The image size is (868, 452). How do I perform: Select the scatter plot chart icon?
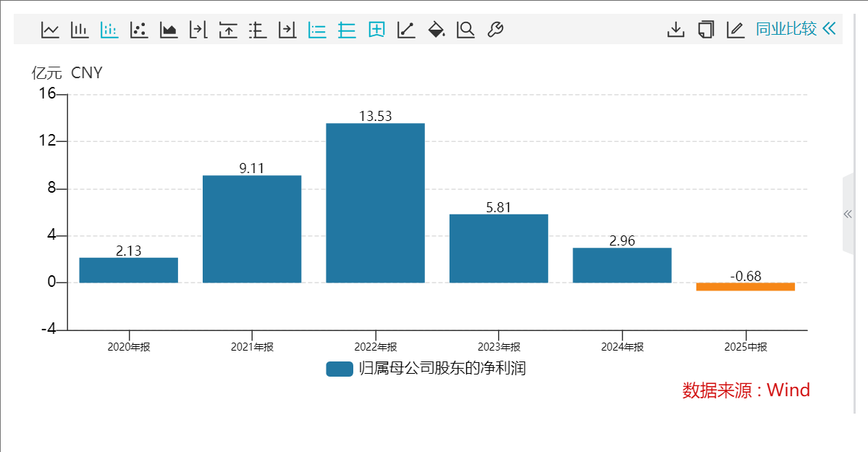[139, 30]
